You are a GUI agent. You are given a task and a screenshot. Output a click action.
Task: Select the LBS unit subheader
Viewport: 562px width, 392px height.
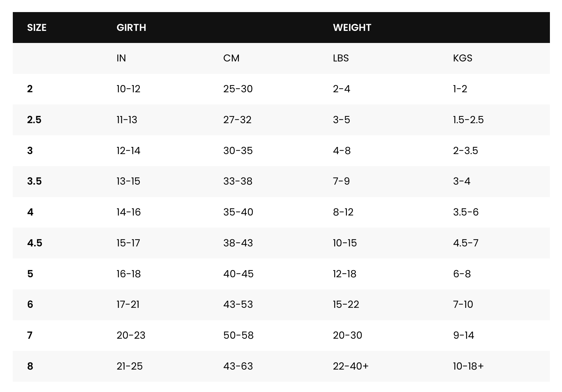click(341, 58)
